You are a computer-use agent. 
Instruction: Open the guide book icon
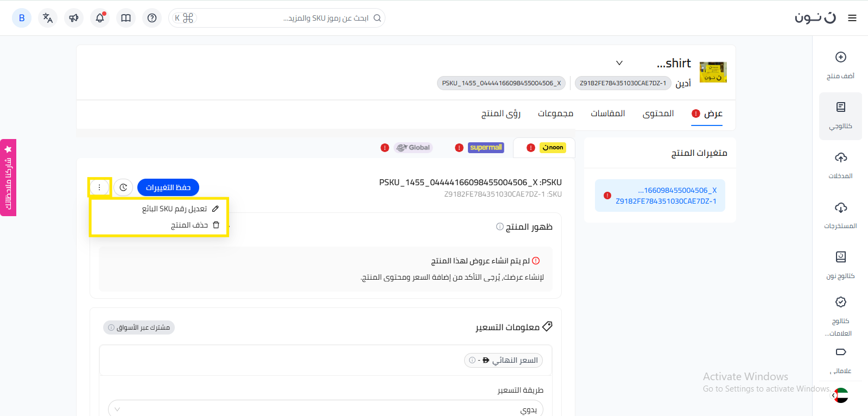(x=126, y=18)
